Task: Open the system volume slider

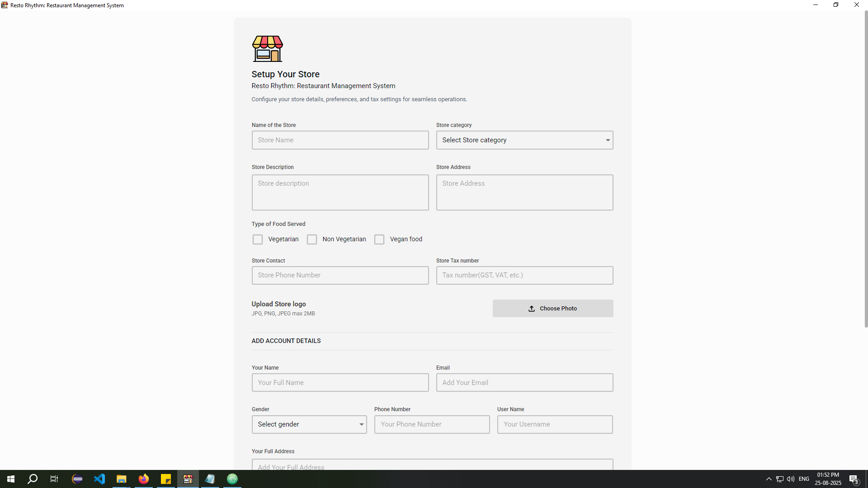Action: pos(791,479)
